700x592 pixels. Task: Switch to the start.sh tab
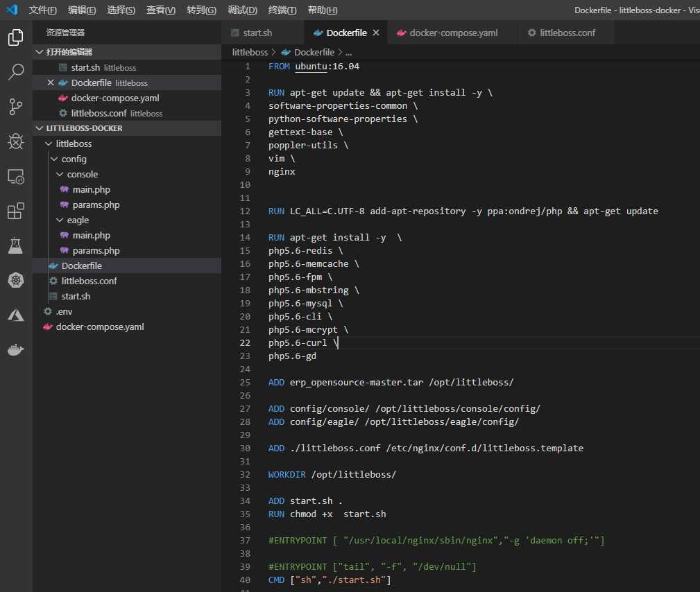click(x=262, y=33)
